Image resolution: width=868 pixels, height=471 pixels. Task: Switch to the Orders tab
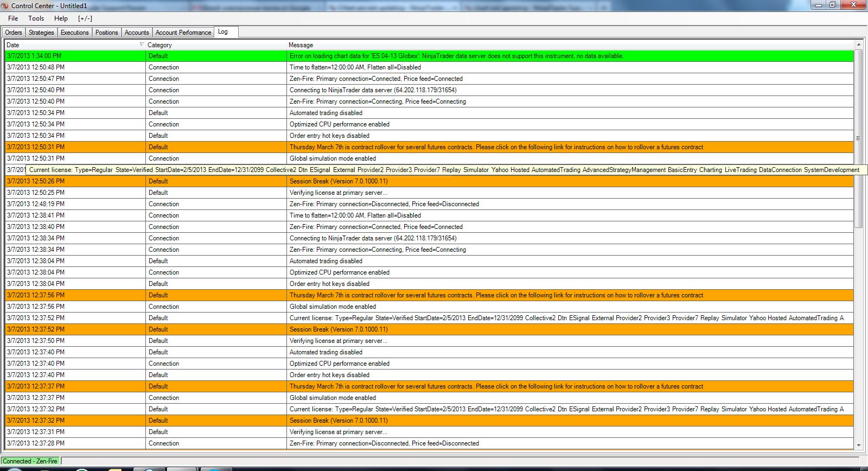click(x=14, y=33)
